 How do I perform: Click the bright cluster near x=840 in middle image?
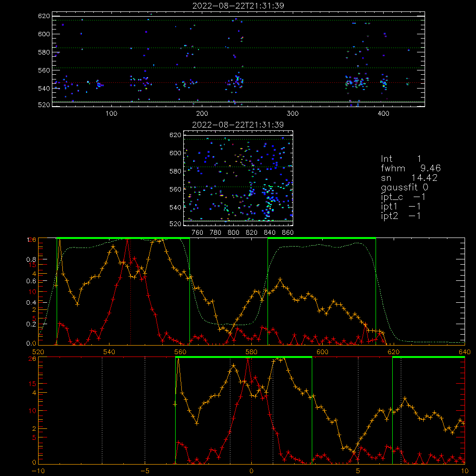pyautogui.click(x=269, y=202)
